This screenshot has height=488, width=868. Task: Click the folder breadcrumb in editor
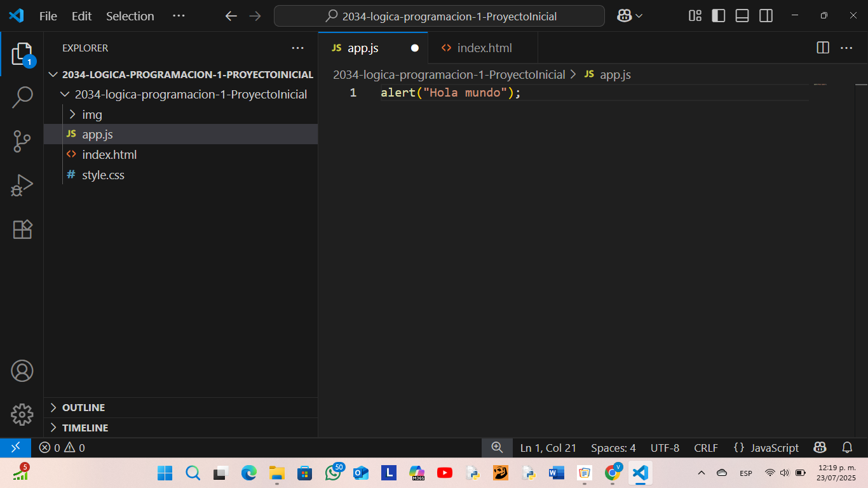(x=449, y=74)
